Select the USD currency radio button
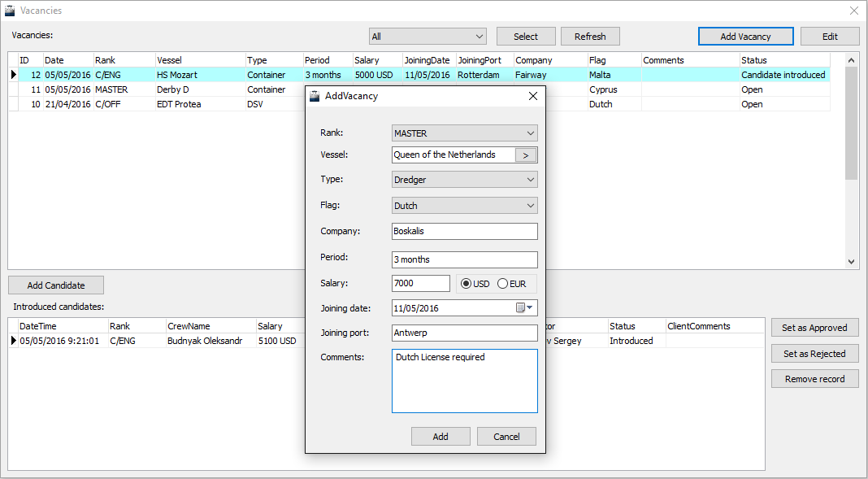Screen dimensions: 868x479 (475, 284)
